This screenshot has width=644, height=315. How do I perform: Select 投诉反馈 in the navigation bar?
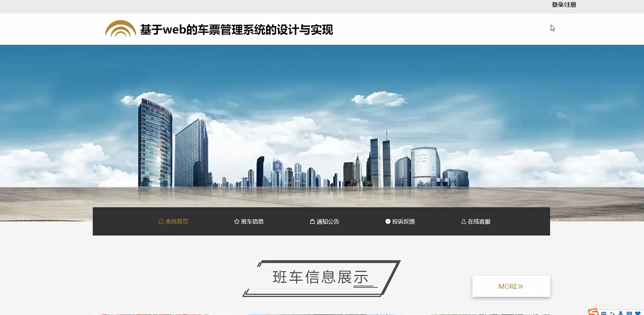click(400, 222)
